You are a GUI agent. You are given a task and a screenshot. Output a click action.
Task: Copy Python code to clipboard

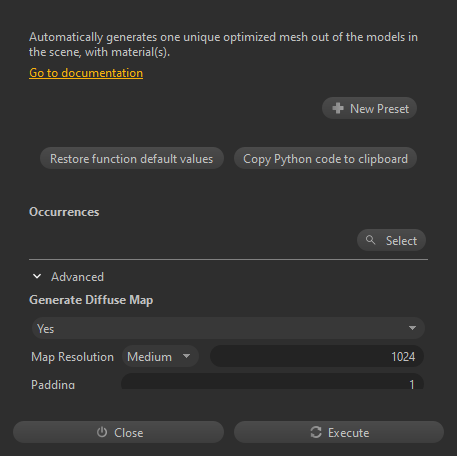coord(325,158)
